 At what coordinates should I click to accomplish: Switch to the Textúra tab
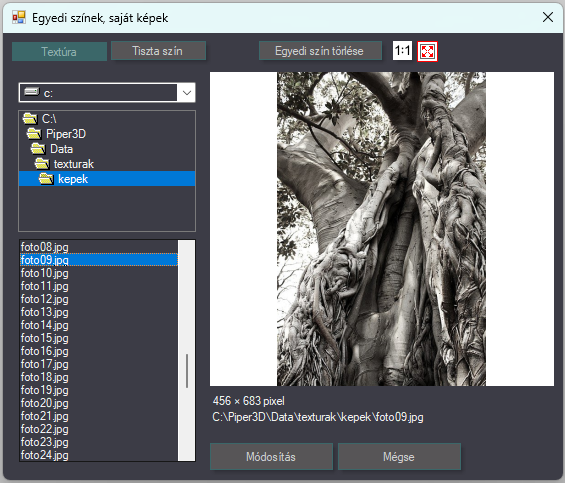[59, 52]
